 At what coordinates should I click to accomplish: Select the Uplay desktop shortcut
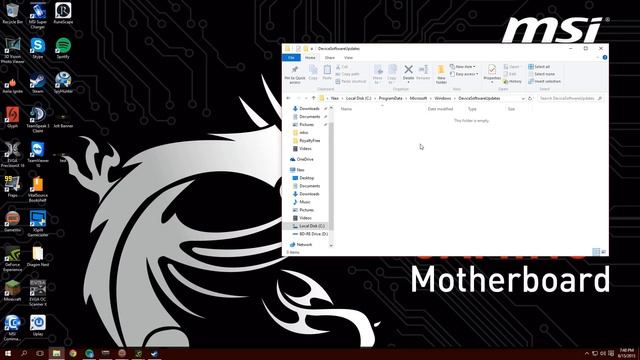(38, 326)
